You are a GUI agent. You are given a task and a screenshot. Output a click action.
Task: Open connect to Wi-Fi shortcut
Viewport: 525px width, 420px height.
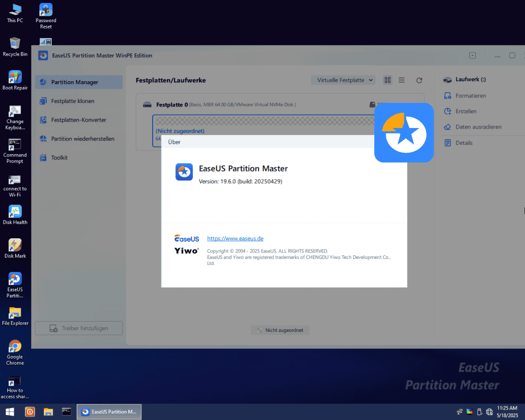(15, 186)
